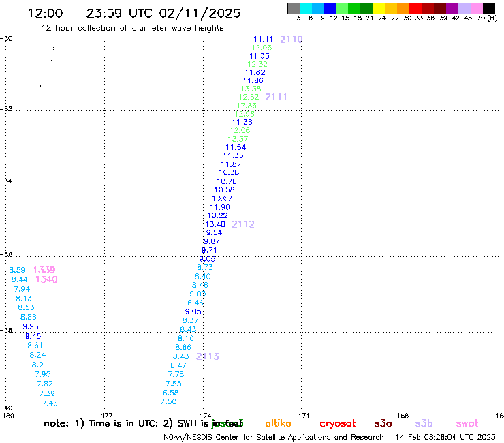Click the wave height value '11.36'
The height and width of the screenshot is (443, 504).
[x=242, y=122]
